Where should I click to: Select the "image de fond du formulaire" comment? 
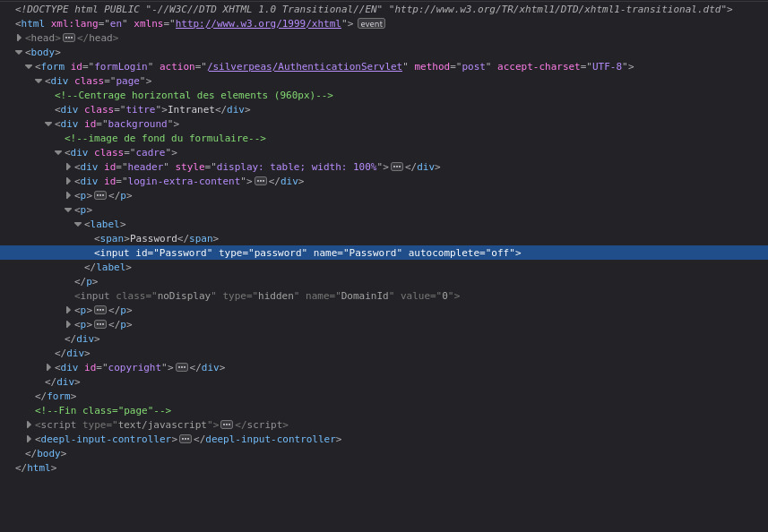165,139
